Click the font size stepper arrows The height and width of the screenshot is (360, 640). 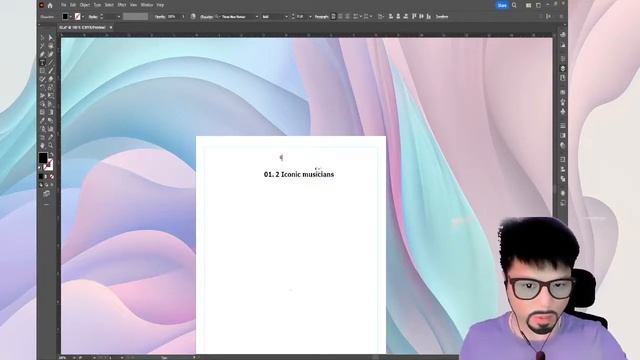(x=293, y=17)
